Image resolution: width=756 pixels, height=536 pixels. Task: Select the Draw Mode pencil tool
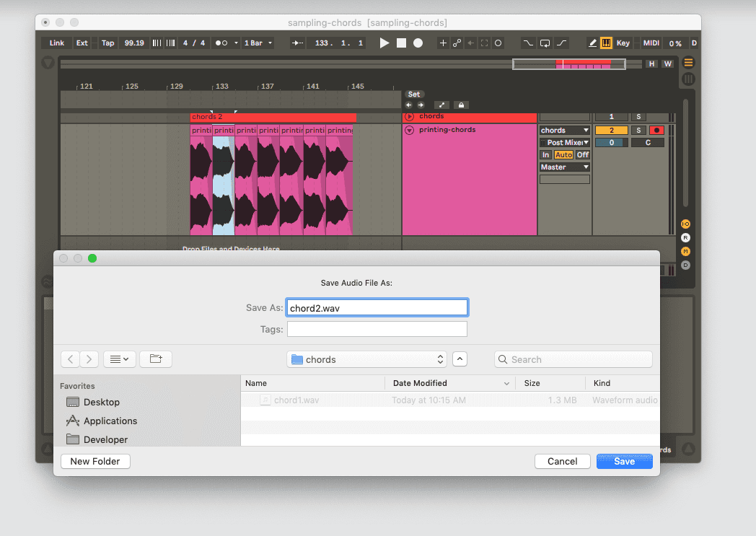[x=592, y=43]
